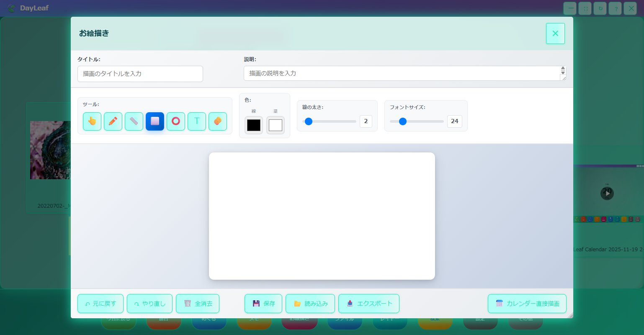Select the rectangle shape tool
Viewport: 644px width, 335px height.
155,121
